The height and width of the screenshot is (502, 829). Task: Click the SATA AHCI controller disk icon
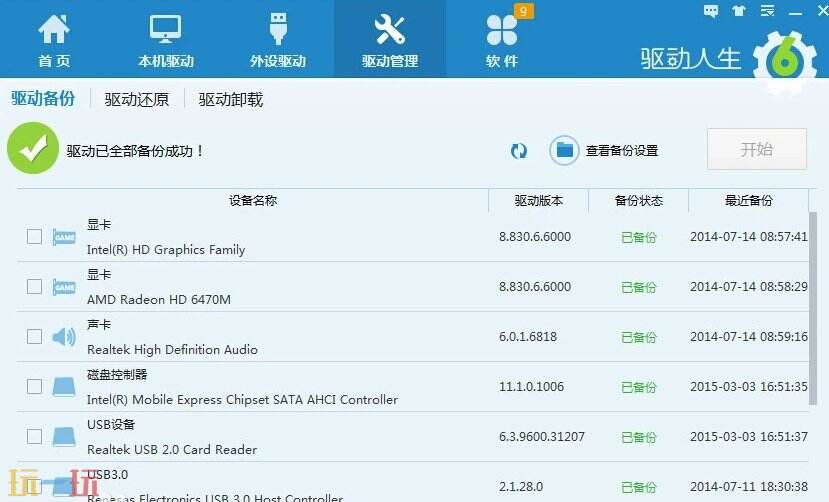(64, 387)
